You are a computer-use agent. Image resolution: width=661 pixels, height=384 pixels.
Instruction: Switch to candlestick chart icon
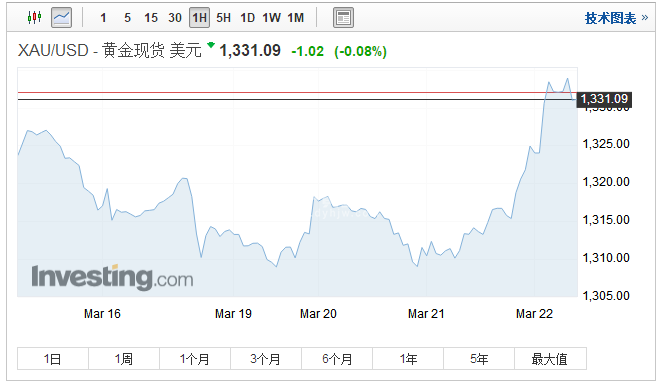[x=34, y=18]
